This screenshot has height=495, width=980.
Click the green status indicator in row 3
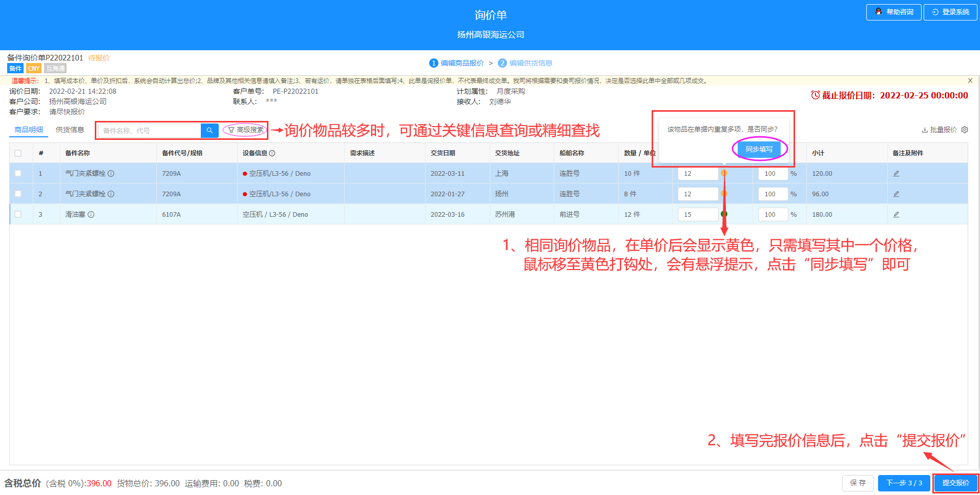(x=724, y=214)
